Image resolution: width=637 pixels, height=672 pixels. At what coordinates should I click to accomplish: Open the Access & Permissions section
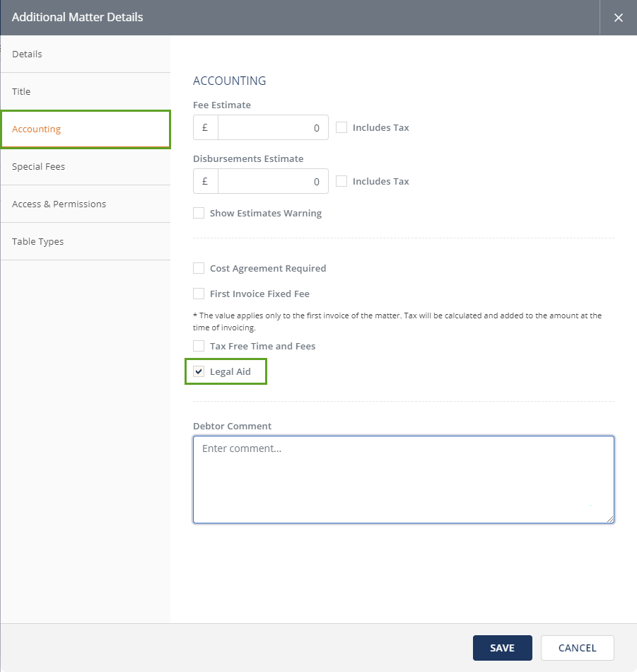pyautogui.click(x=85, y=204)
